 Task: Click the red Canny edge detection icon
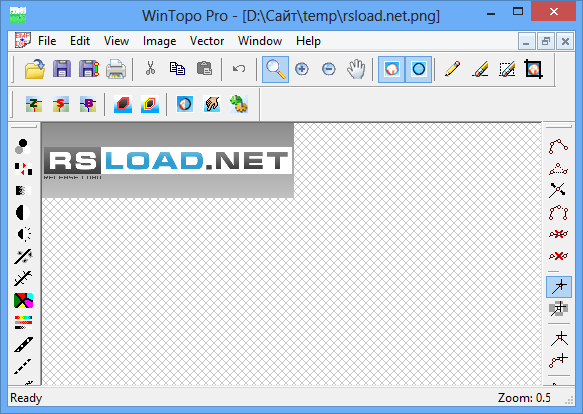click(x=123, y=104)
